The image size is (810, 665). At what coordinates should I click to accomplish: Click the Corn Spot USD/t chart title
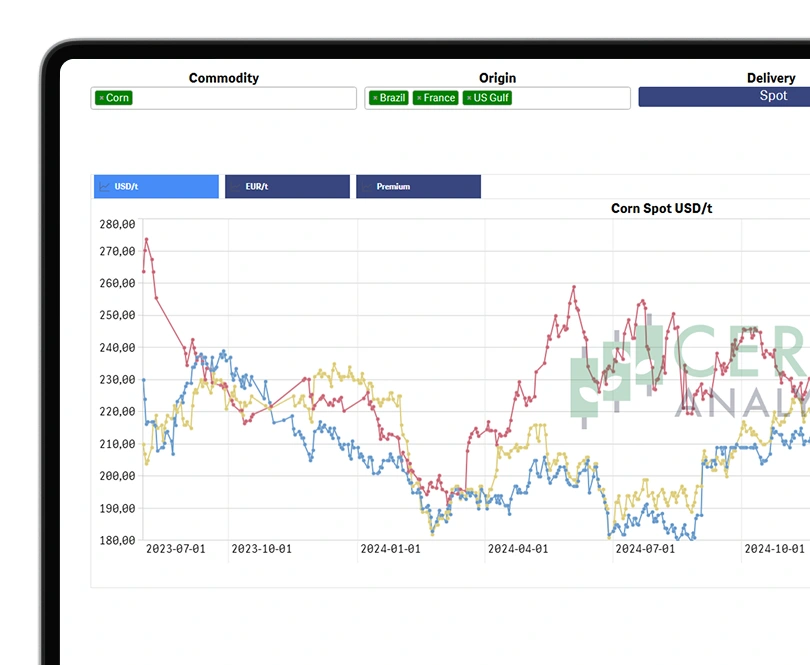click(661, 208)
